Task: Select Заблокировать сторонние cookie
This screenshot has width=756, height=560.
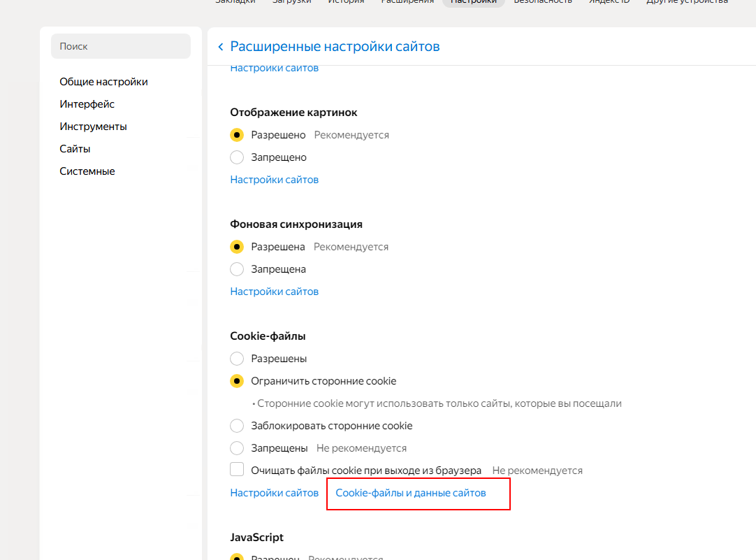Action: click(237, 426)
